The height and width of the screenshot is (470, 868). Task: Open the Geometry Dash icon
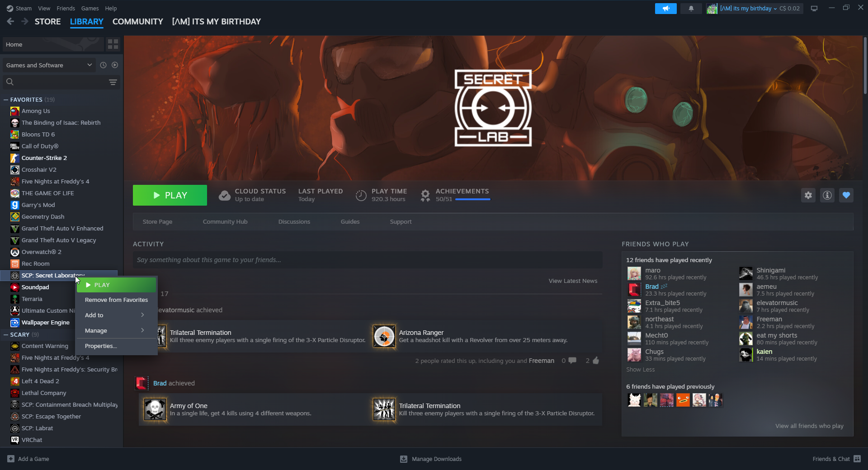pos(15,217)
